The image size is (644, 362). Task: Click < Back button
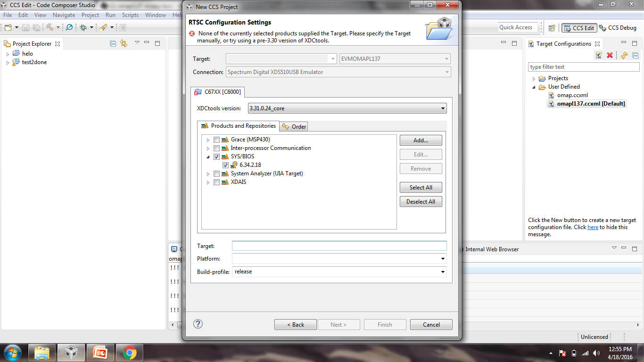click(296, 325)
